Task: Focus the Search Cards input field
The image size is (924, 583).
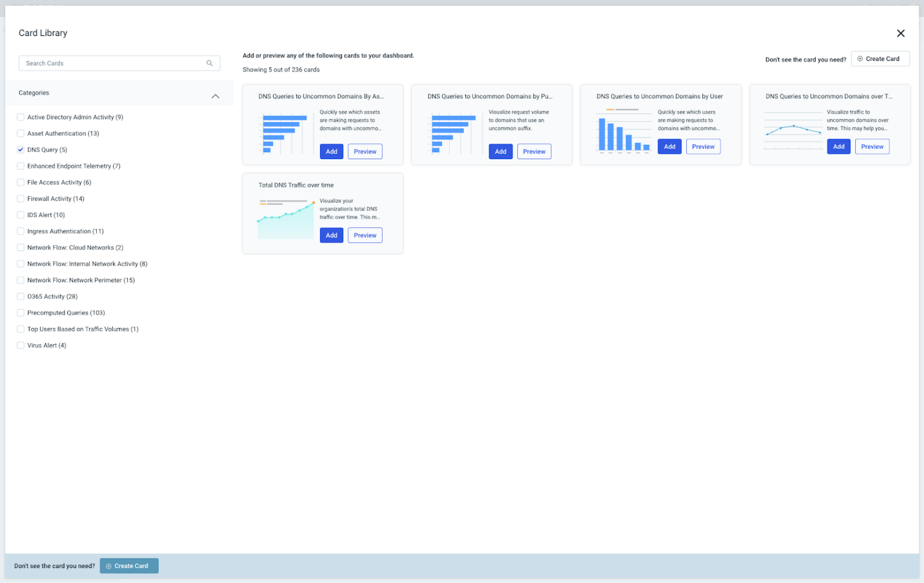Action: [x=113, y=63]
